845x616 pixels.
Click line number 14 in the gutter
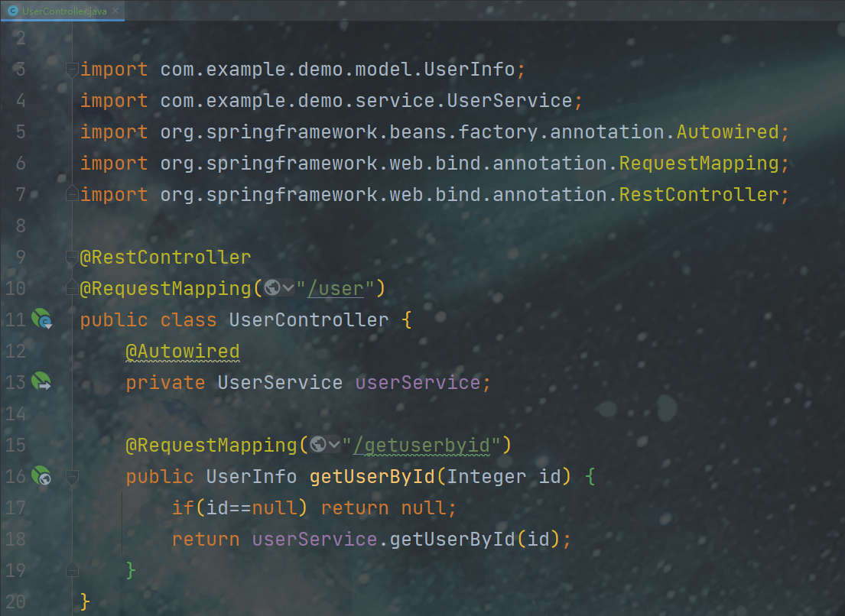[x=15, y=413]
